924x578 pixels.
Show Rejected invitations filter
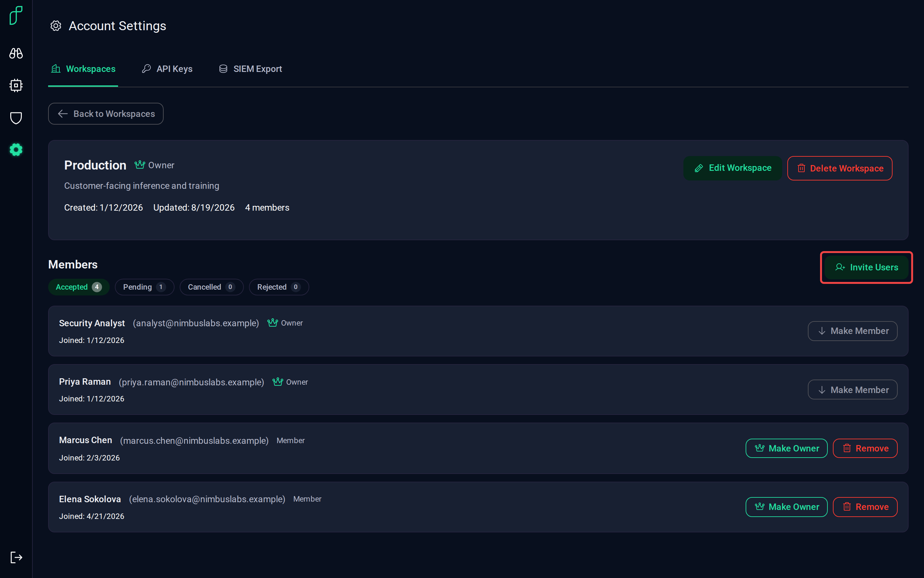[x=279, y=287]
